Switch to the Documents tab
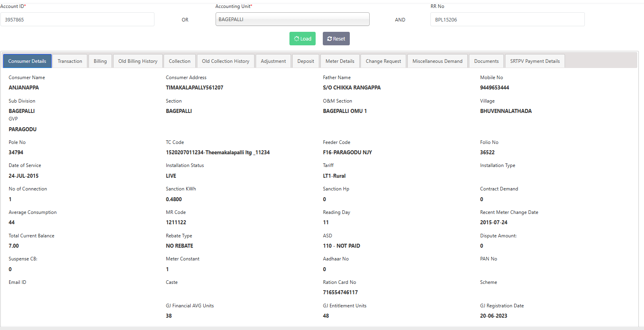Image resolution: width=644 pixels, height=330 pixels. click(x=486, y=61)
